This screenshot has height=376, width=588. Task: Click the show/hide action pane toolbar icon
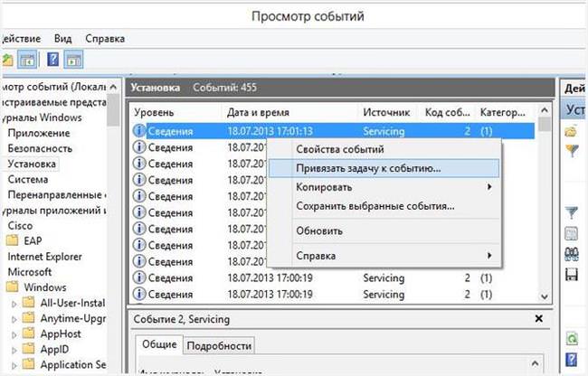(x=73, y=60)
